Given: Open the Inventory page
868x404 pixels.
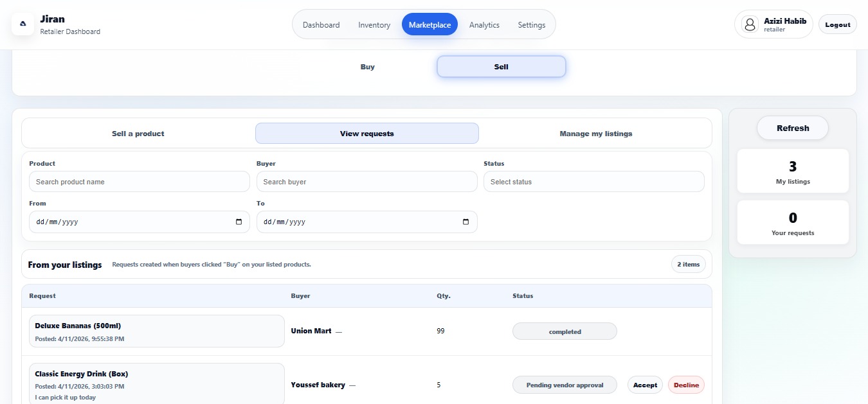Looking at the screenshot, I should [374, 25].
